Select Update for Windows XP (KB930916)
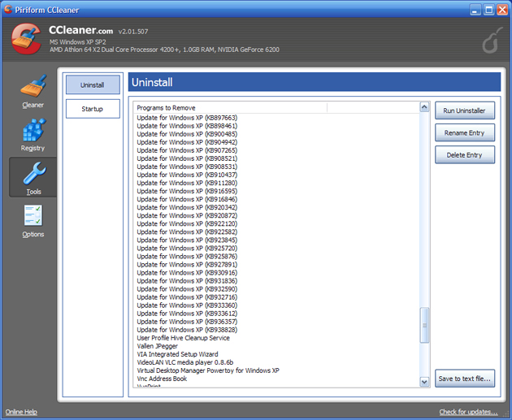This screenshot has height=420, width=512. [187, 273]
